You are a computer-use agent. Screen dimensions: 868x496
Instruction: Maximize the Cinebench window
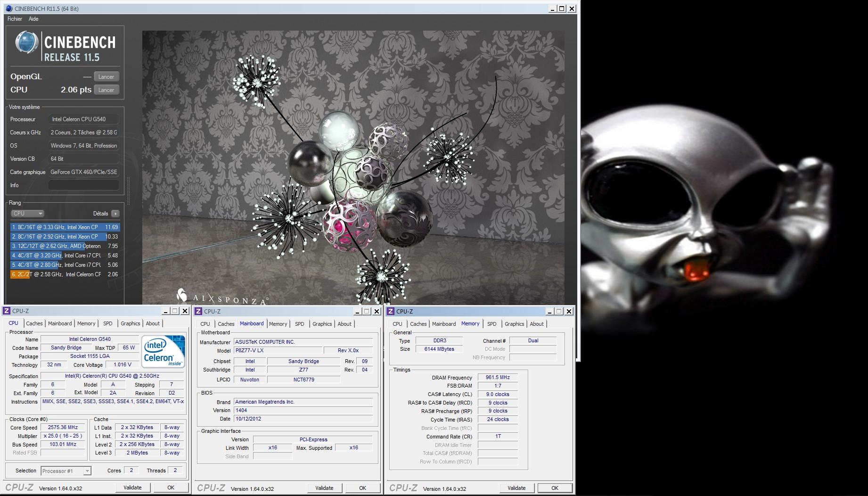(x=562, y=8)
